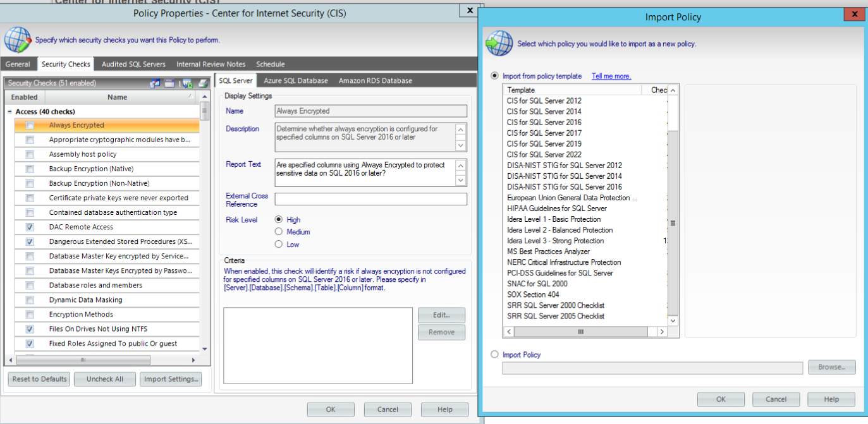
Task: Uncheck Dangerous Extended Stored Procedures
Action: [30, 241]
